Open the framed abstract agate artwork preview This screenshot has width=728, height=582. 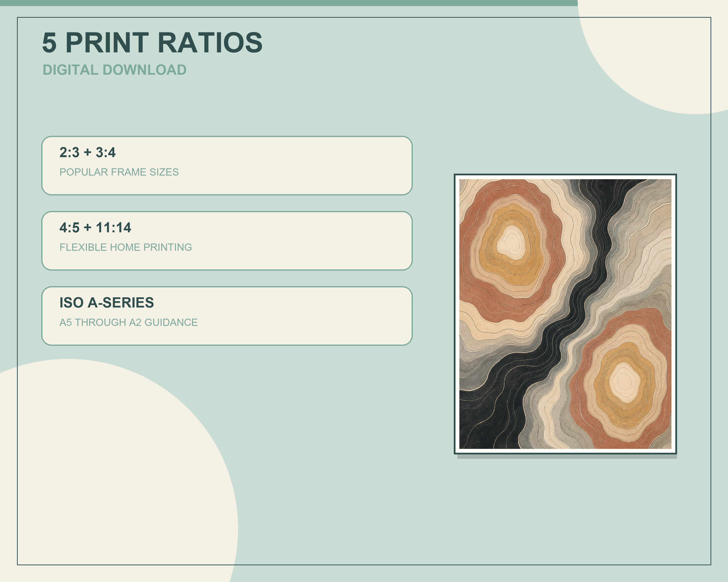[x=565, y=314]
